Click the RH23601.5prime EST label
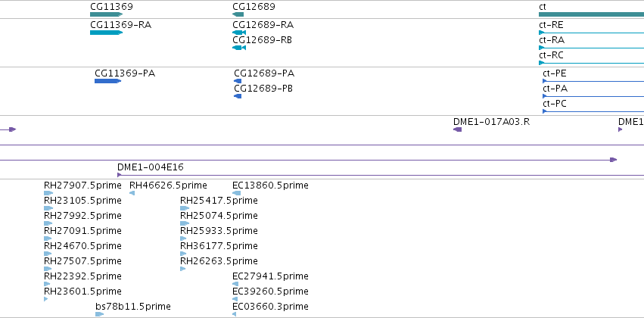Screen dimensions: 644x318 [x=82, y=291]
